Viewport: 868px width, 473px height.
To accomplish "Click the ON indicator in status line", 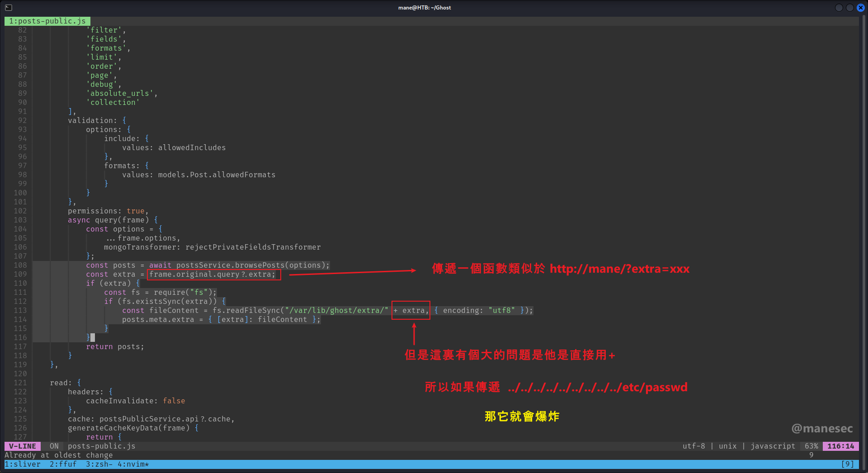I will 54,446.
